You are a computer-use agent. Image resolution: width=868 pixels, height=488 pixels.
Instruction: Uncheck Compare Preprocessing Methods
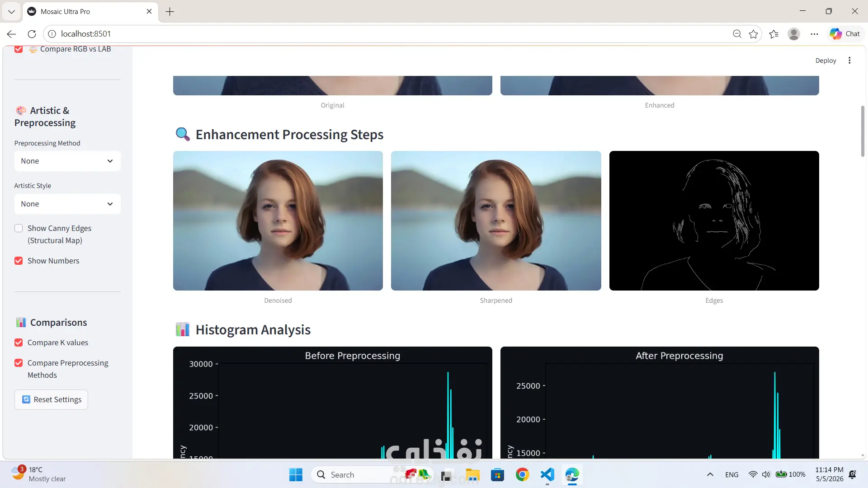(19, 363)
